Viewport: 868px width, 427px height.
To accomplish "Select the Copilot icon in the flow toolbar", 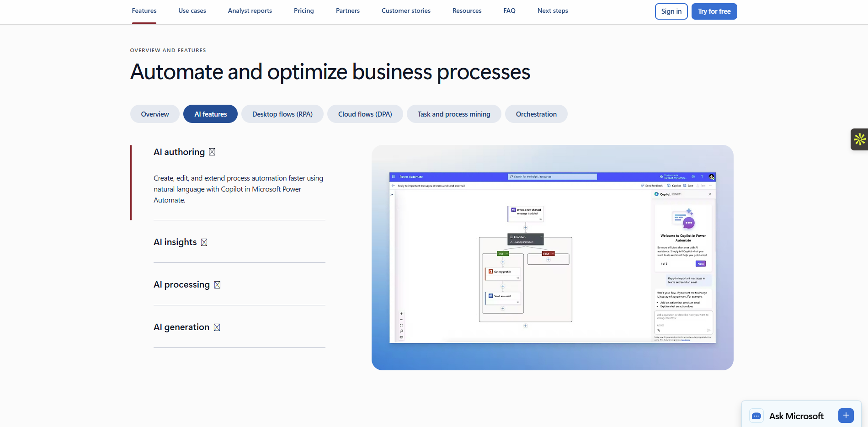I will point(668,185).
